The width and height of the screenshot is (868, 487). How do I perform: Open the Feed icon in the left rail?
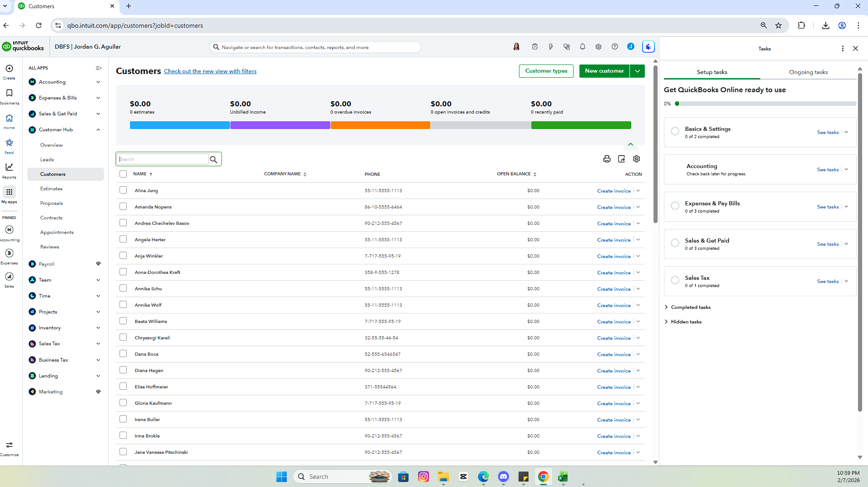point(9,143)
